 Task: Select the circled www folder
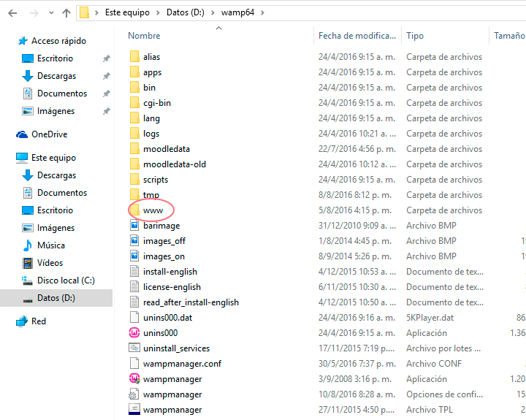click(x=153, y=210)
